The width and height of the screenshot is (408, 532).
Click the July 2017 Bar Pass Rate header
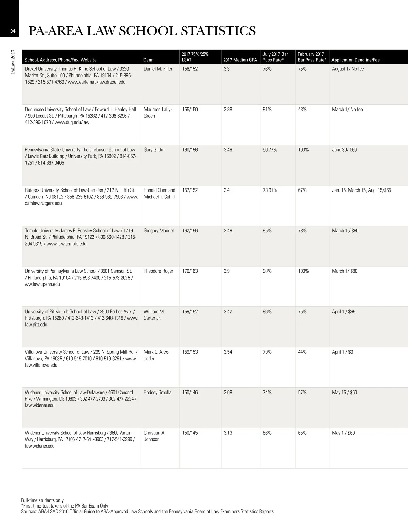(x=275, y=57)
